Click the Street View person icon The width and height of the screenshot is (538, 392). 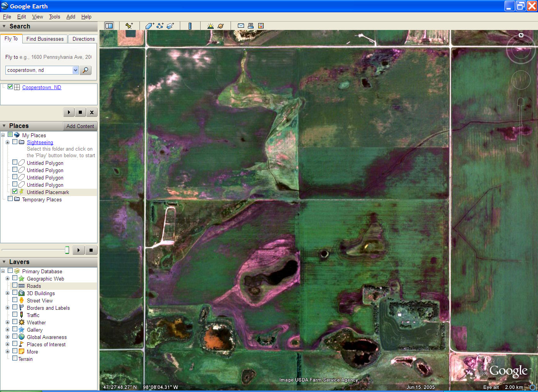pyautogui.click(x=22, y=300)
